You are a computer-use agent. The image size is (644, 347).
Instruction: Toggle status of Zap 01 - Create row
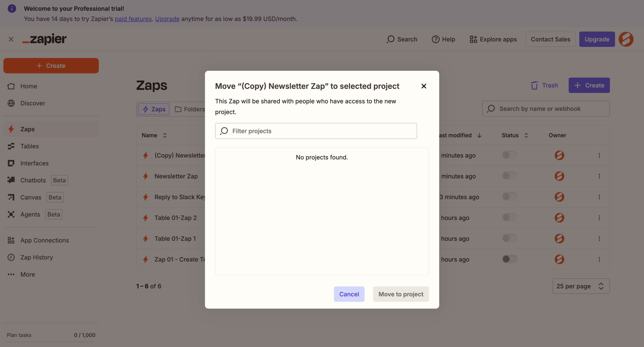click(509, 259)
